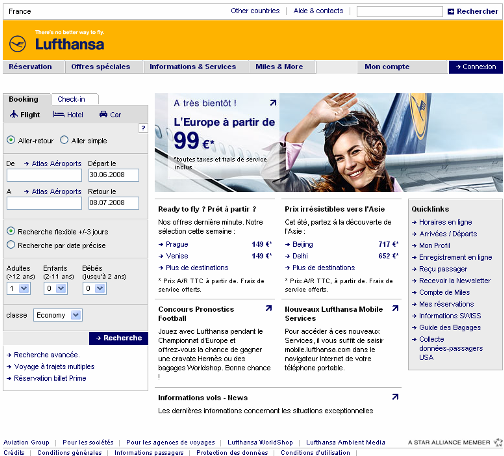This screenshot has height=456, width=504.
Task: Open the Mes réservations quicklink
Action: point(443,304)
